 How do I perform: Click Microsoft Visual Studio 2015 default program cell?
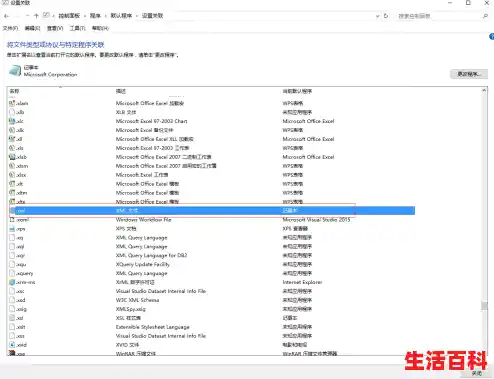(316, 220)
